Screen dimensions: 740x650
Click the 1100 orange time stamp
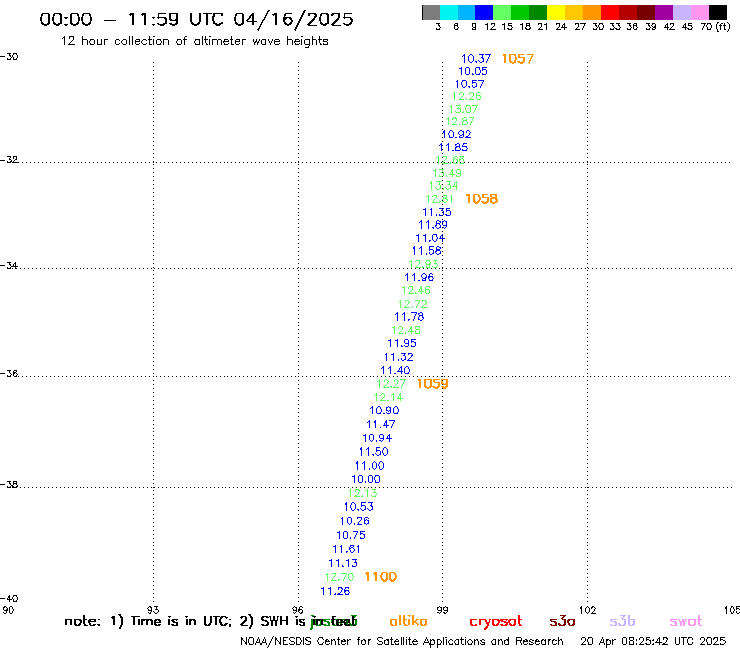(381, 577)
